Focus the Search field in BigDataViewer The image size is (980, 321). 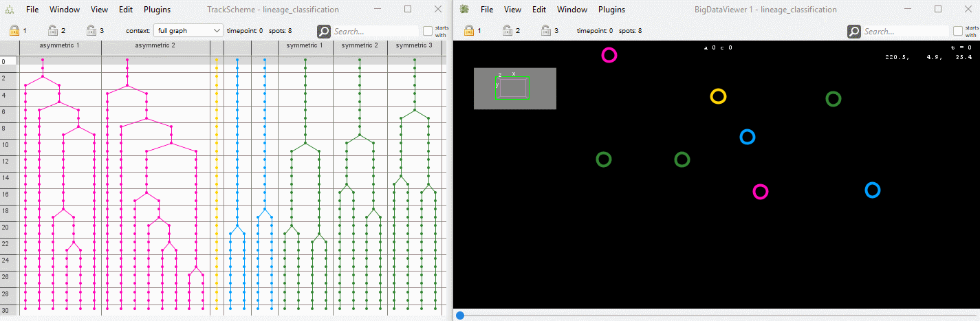point(906,31)
